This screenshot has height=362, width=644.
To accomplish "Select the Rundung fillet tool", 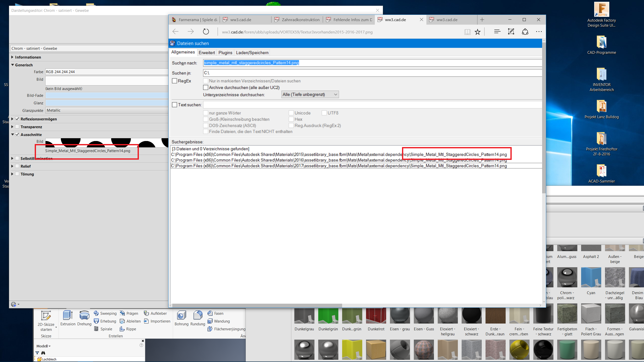I will tap(198, 316).
